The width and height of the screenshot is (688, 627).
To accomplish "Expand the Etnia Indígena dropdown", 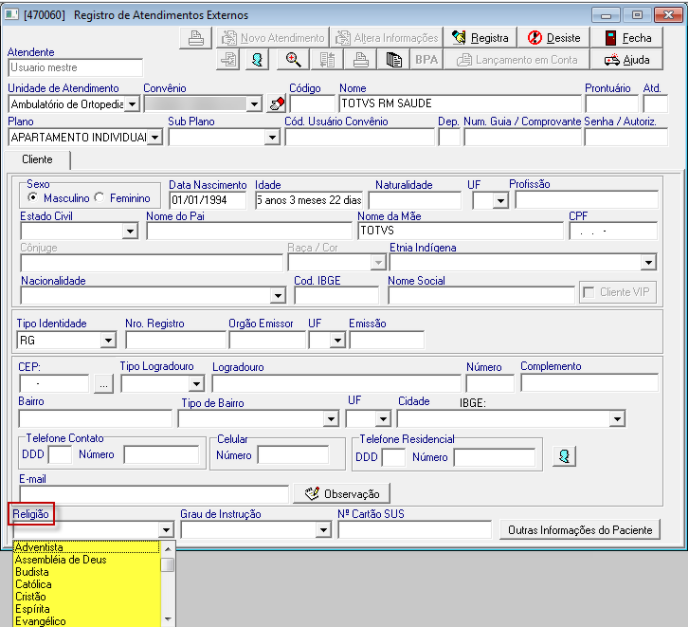I will point(648,263).
